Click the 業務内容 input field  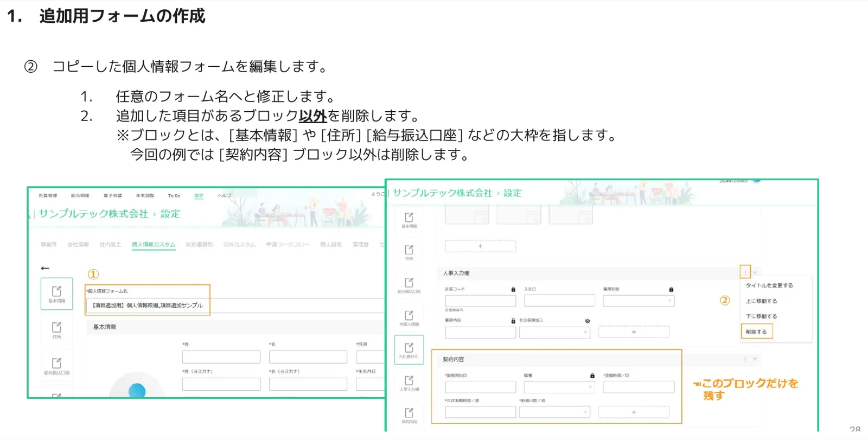click(481, 332)
